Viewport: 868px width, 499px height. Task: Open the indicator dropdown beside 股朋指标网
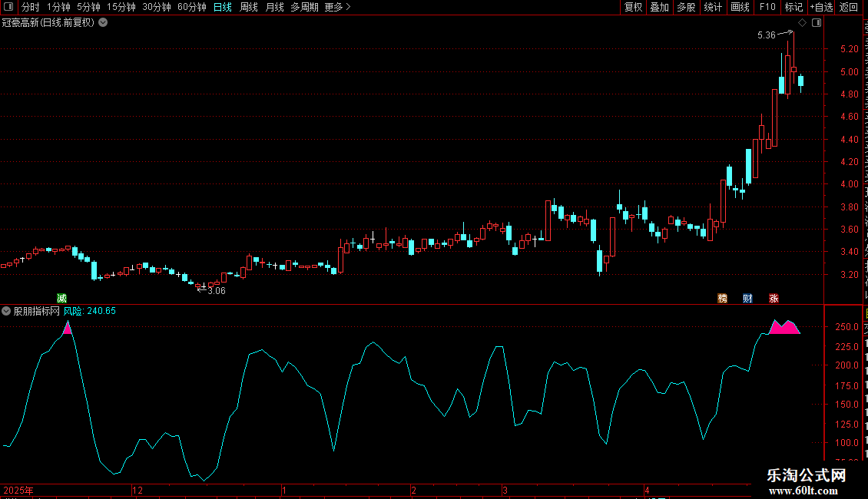point(6,311)
